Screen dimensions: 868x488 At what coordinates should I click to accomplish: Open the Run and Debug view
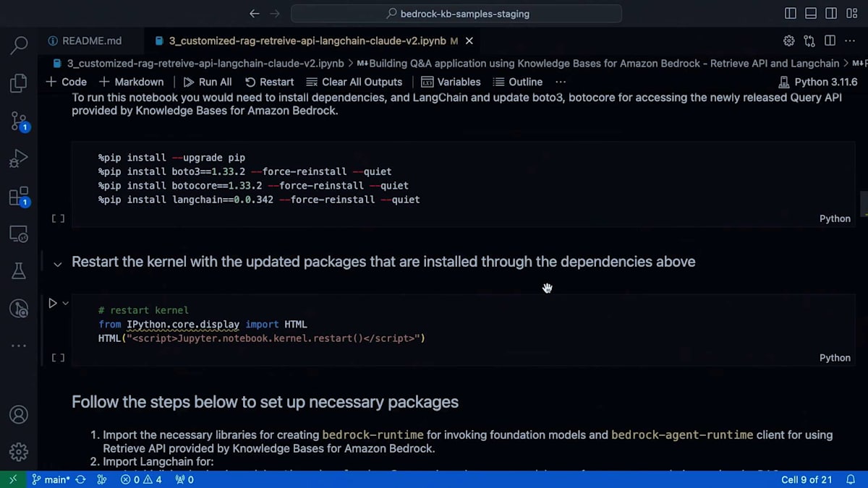tap(19, 158)
